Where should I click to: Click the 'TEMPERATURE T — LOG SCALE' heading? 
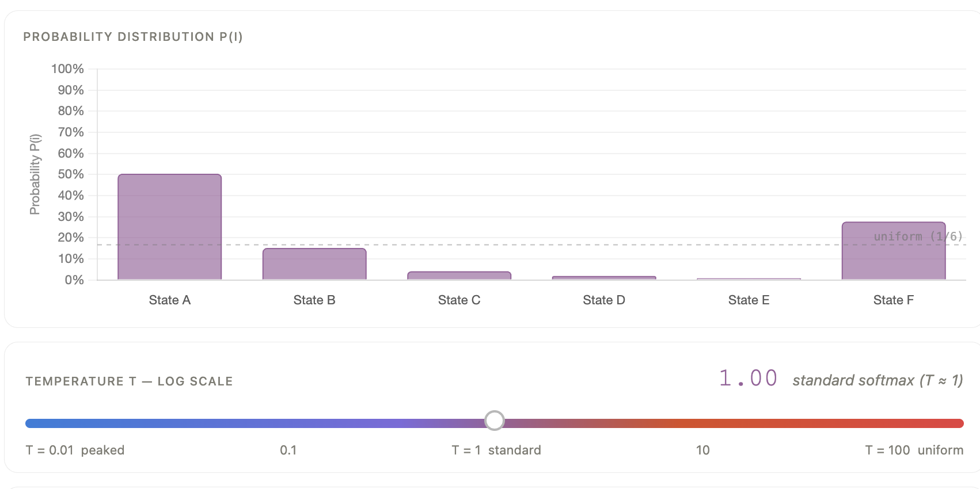(130, 381)
